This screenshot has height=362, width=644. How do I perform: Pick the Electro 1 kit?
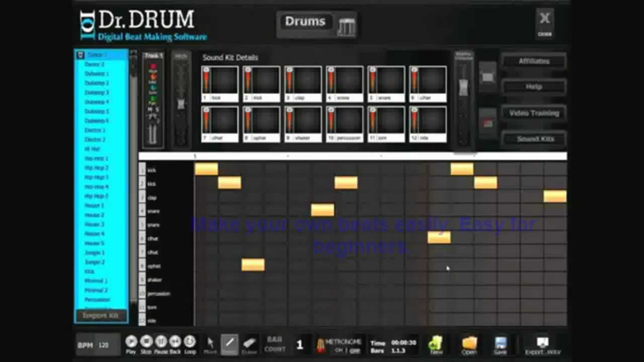[x=95, y=130]
